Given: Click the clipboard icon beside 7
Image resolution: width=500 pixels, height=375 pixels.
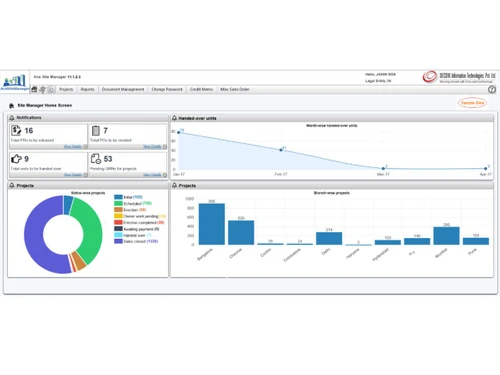Looking at the screenshot, I should (x=96, y=130).
